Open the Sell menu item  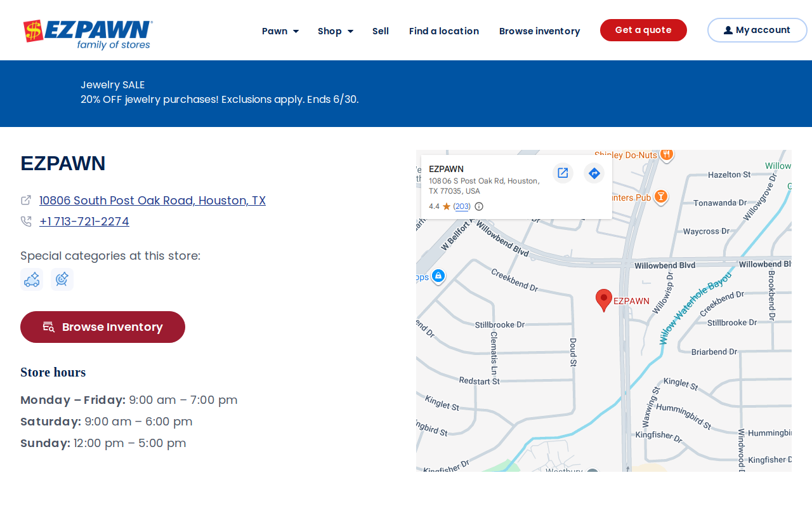click(381, 31)
